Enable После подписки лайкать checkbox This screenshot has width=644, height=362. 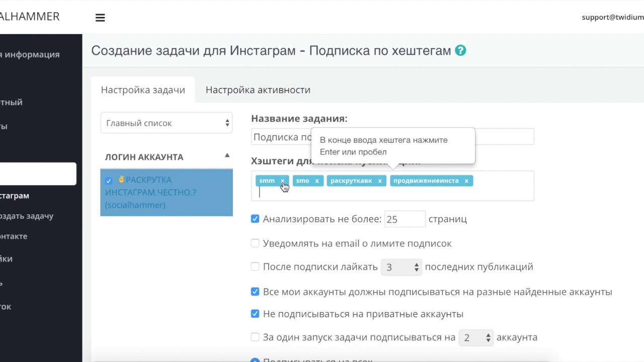[x=255, y=266]
